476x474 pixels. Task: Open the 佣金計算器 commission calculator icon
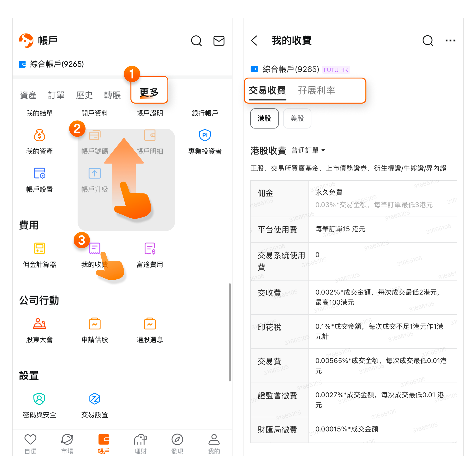(x=39, y=248)
